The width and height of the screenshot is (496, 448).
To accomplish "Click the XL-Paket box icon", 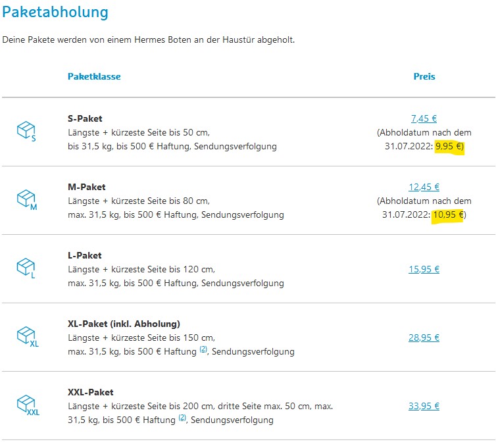I will (28, 336).
